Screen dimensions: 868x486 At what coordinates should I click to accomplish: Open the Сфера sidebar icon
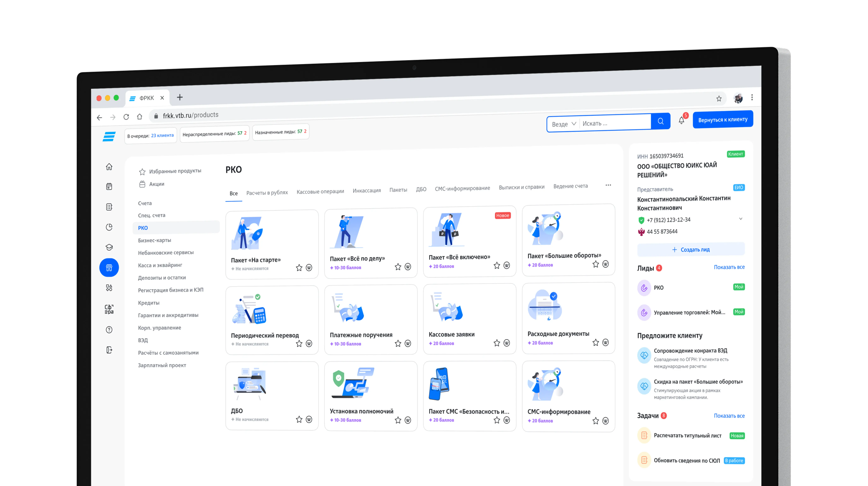tap(109, 309)
